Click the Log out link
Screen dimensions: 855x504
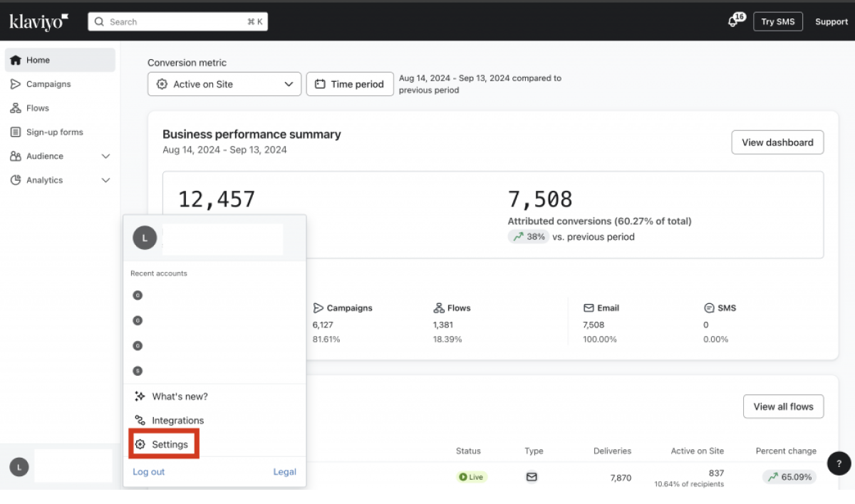[x=148, y=472]
